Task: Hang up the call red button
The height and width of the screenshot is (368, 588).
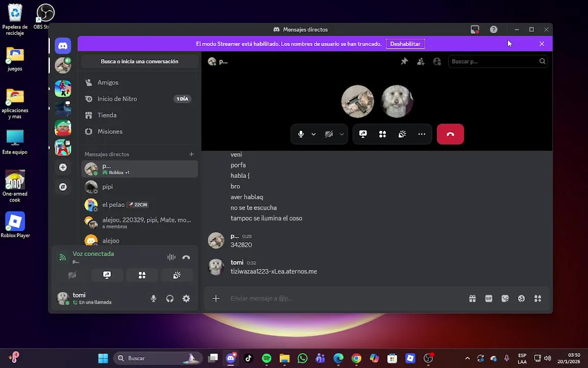Action: pyautogui.click(x=450, y=134)
